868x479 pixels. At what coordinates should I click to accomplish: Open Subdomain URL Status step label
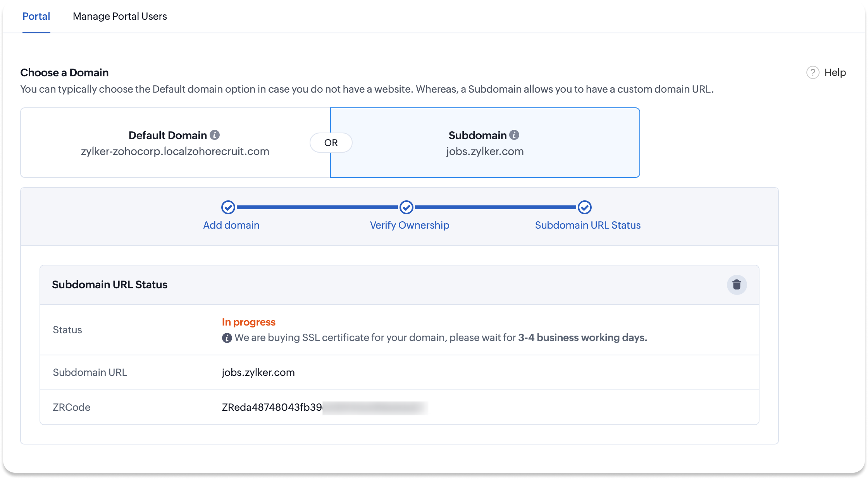coord(587,225)
